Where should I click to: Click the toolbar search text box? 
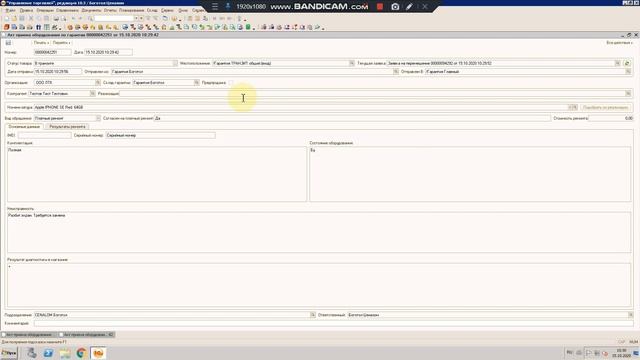(x=114, y=19)
